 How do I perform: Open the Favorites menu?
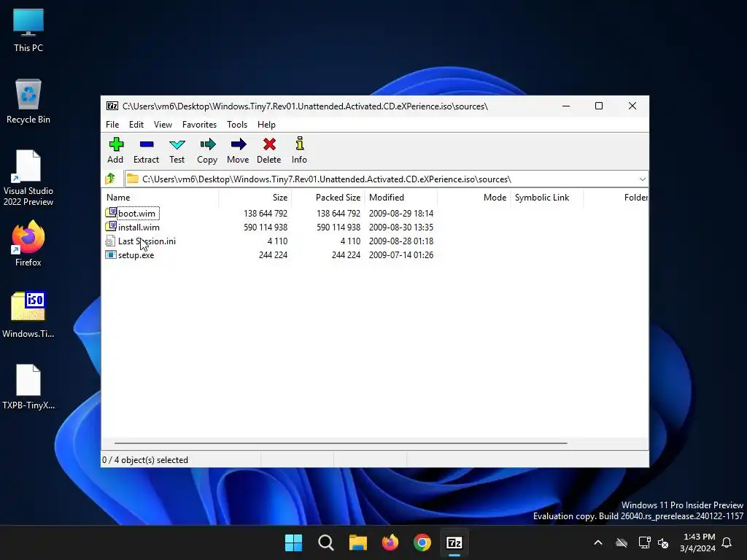tap(199, 124)
